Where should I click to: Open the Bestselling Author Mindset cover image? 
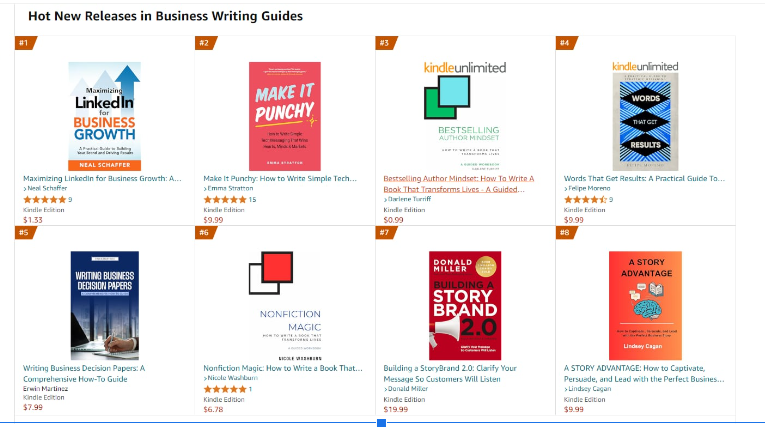pos(464,113)
